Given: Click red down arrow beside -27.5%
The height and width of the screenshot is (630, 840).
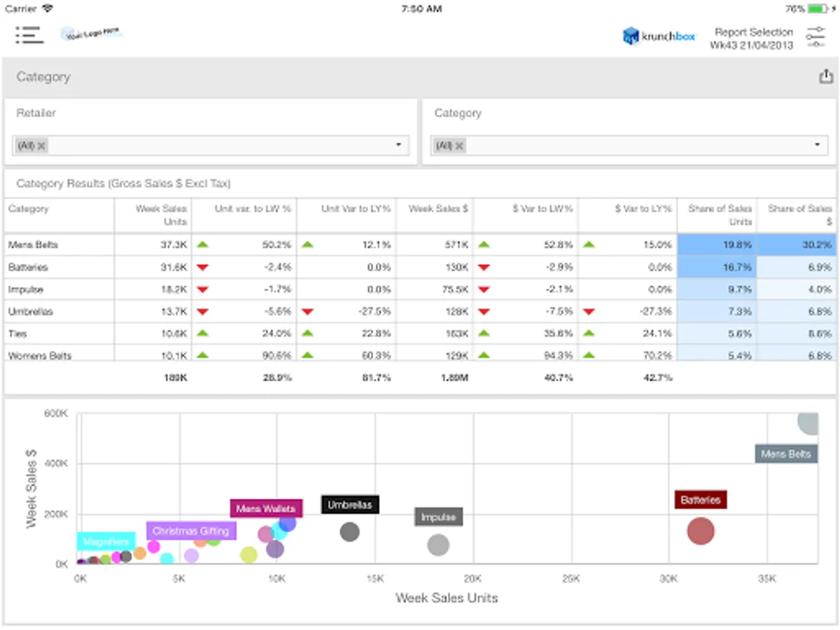Looking at the screenshot, I should pos(307,312).
